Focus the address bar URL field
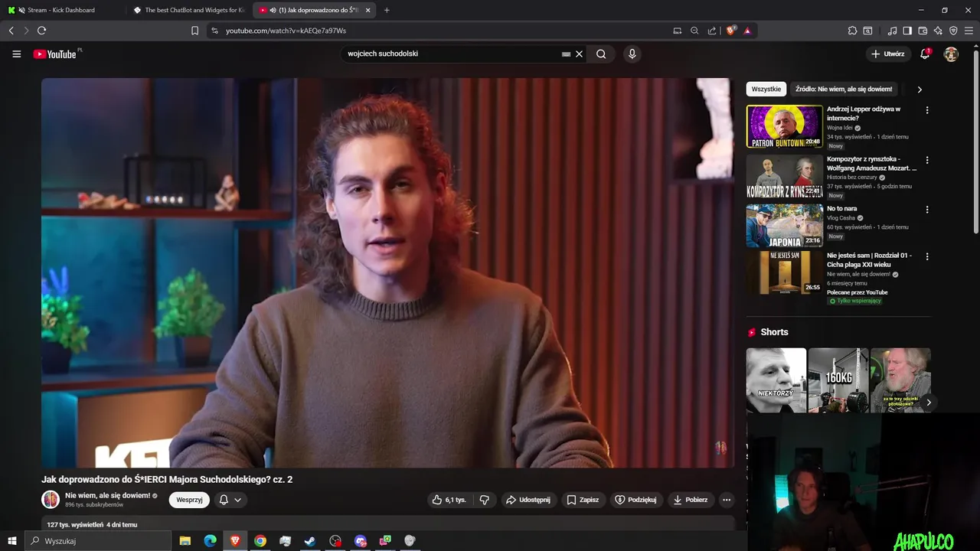980x551 pixels. pyautogui.click(x=444, y=31)
